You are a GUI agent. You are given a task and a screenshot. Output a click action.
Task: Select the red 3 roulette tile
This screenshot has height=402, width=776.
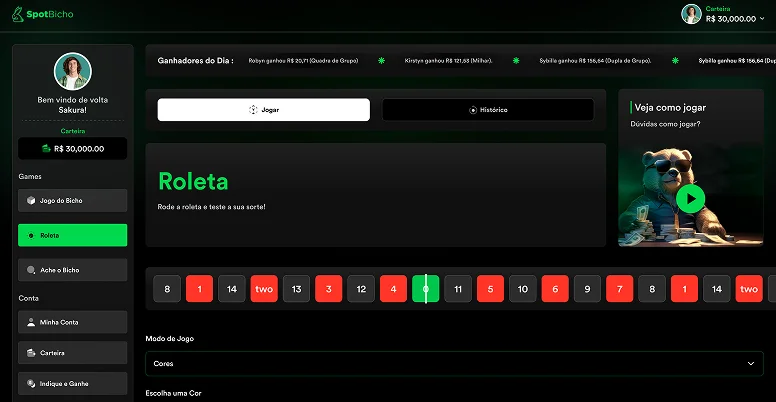(x=329, y=289)
